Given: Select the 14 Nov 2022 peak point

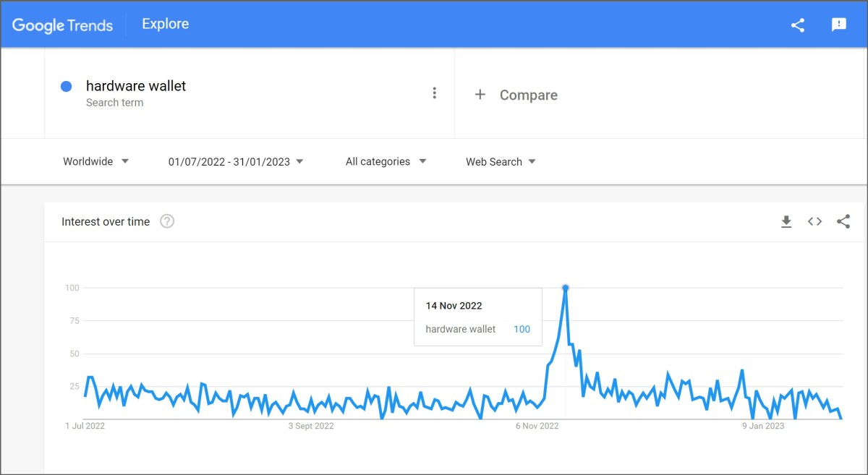Looking at the screenshot, I should [566, 288].
